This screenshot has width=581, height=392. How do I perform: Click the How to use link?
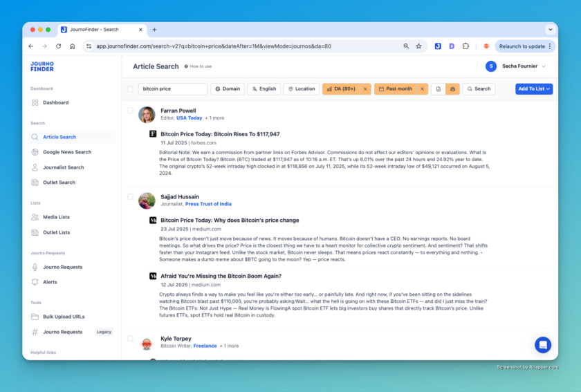tap(199, 66)
